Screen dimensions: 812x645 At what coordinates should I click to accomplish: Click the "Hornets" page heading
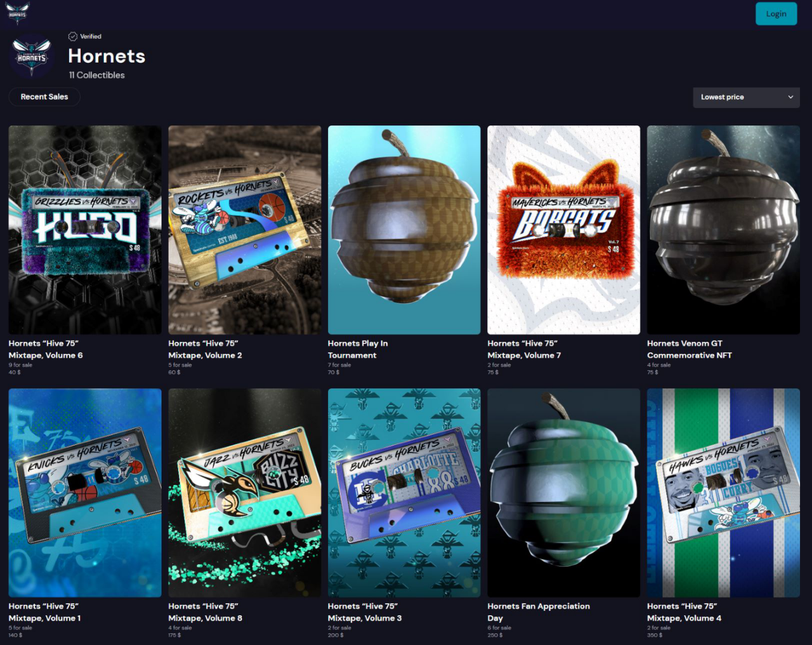[107, 56]
